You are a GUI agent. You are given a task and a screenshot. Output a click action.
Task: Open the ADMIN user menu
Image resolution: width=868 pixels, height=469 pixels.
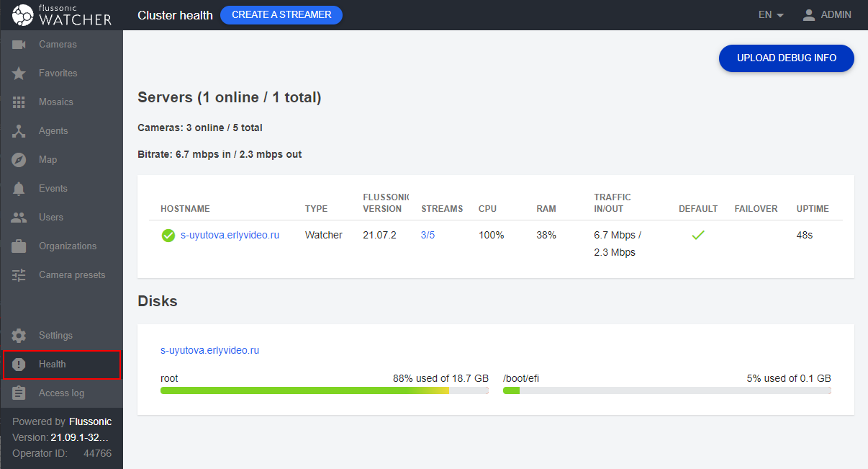[827, 15]
